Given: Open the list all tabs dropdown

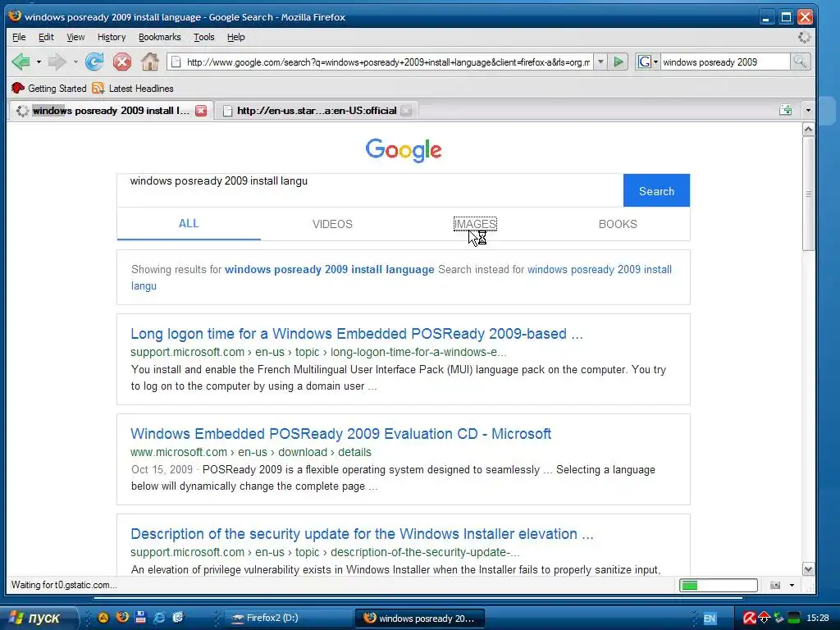Looking at the screenshot, I should pyautogui.click(x=808, y=111).
